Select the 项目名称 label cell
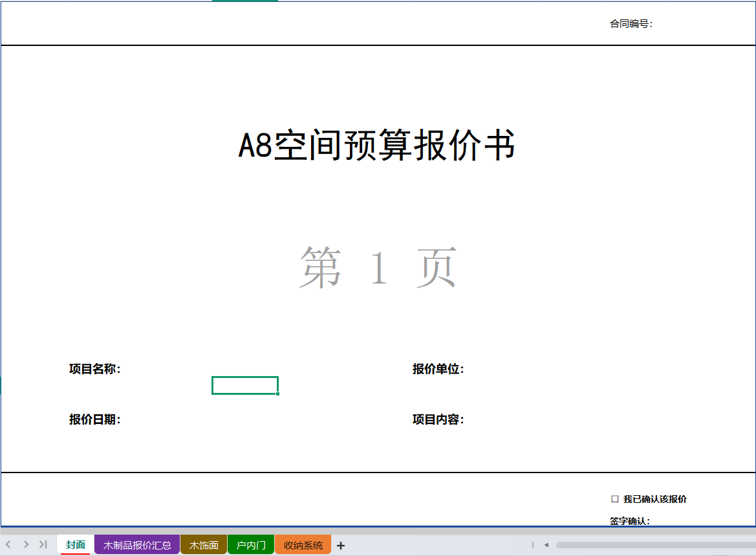 point(94,369)
